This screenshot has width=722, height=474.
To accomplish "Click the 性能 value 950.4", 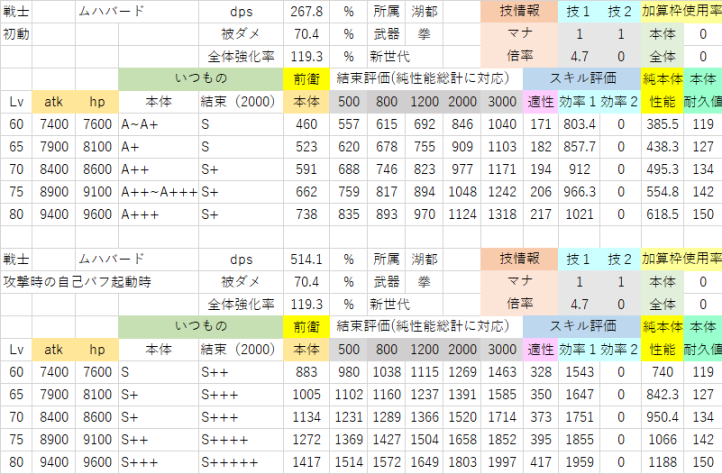I will click(x=662, y=417).
